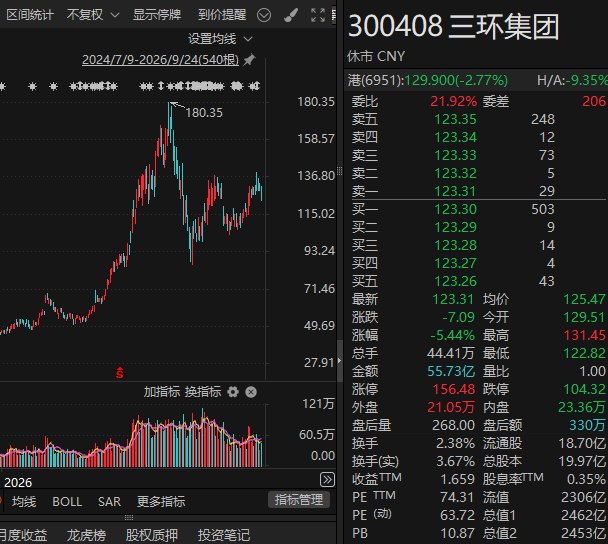Click the 总手 value 44.41万
The height and width of the screenshot is (544, 608).
[x=451, y=353]
